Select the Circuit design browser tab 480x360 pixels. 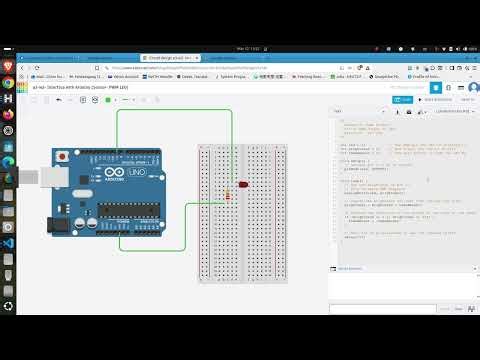[x=170, y=58]
